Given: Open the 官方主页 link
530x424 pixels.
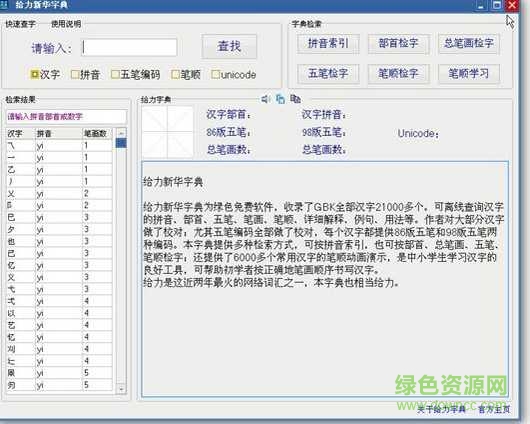Looking at the screenshot, I should pos(494,409).
